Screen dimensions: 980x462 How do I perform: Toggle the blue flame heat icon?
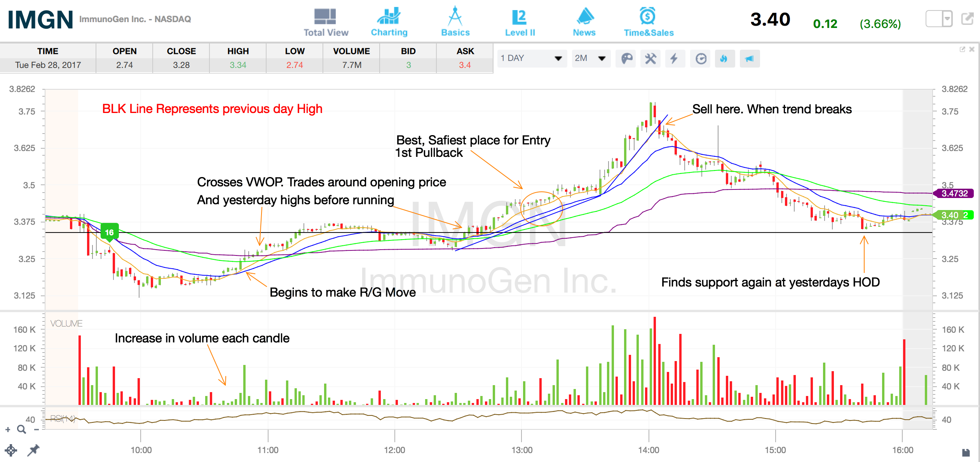coord(724,59)
